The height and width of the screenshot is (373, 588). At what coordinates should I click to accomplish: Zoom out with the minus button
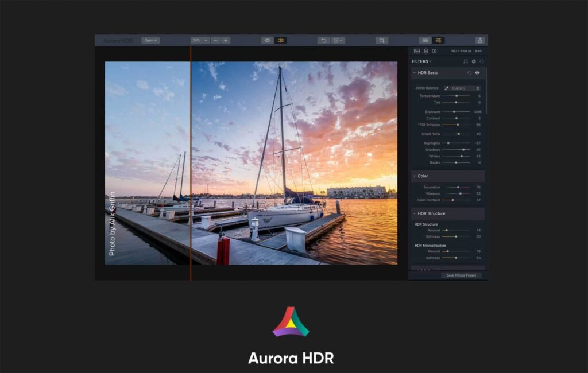[x=215, y=40]
